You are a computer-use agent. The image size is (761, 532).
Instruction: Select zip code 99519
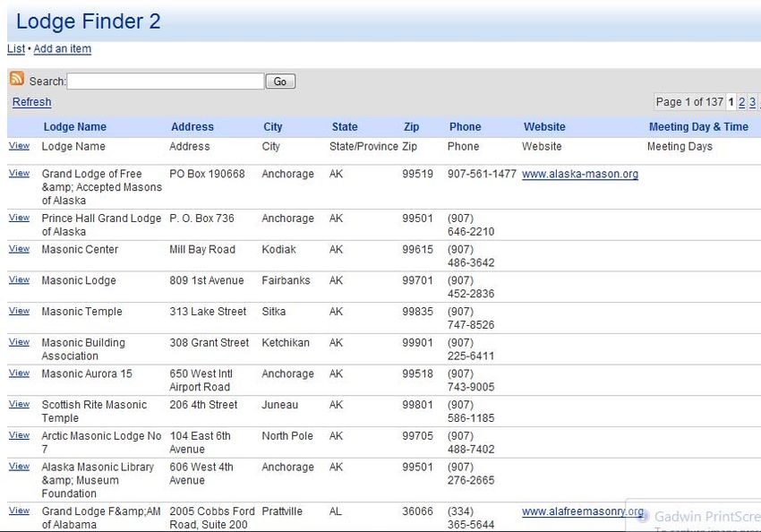pyautogui.click(x=417, y=174)
